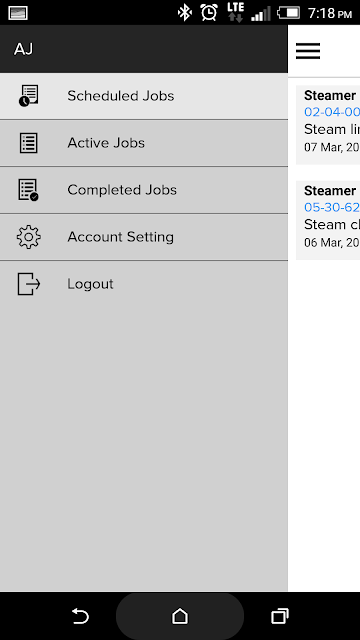
Task: Click the Account Setting gear icon
Action: (x=29, y=237)
